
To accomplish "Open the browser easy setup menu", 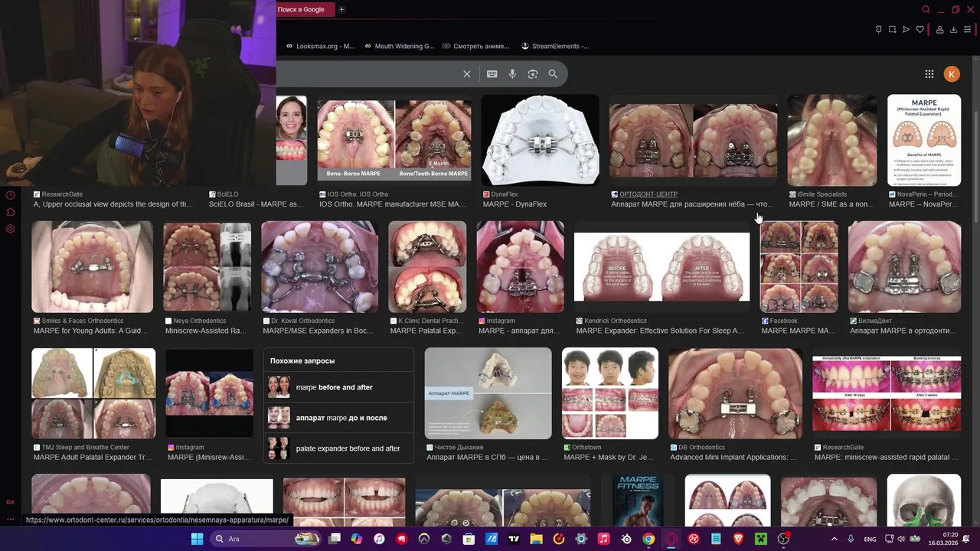I will coord(968,29).
